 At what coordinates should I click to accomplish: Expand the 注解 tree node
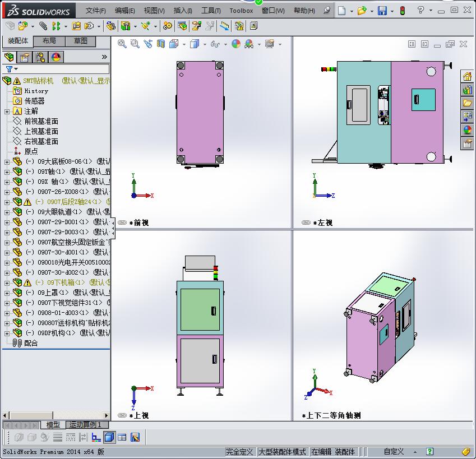(x=7, y=112)
